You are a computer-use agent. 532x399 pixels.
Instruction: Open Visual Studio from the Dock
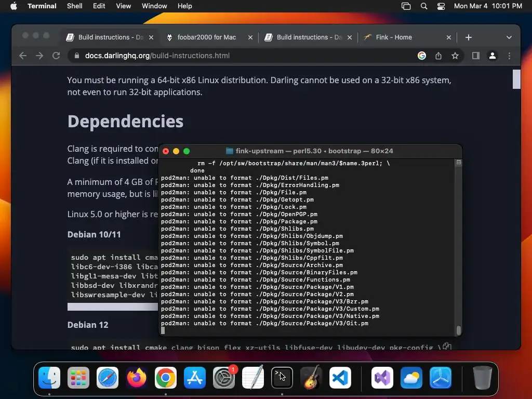(382, 378)
